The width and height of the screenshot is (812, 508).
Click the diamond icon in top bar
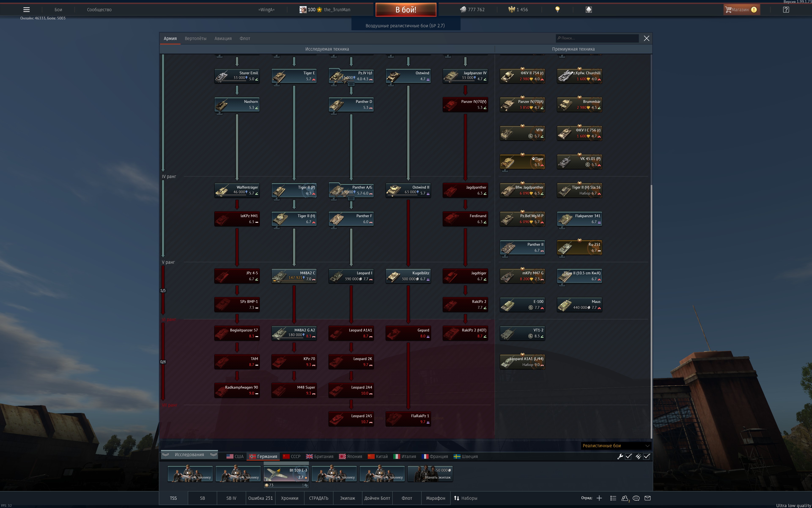(588, 10)
